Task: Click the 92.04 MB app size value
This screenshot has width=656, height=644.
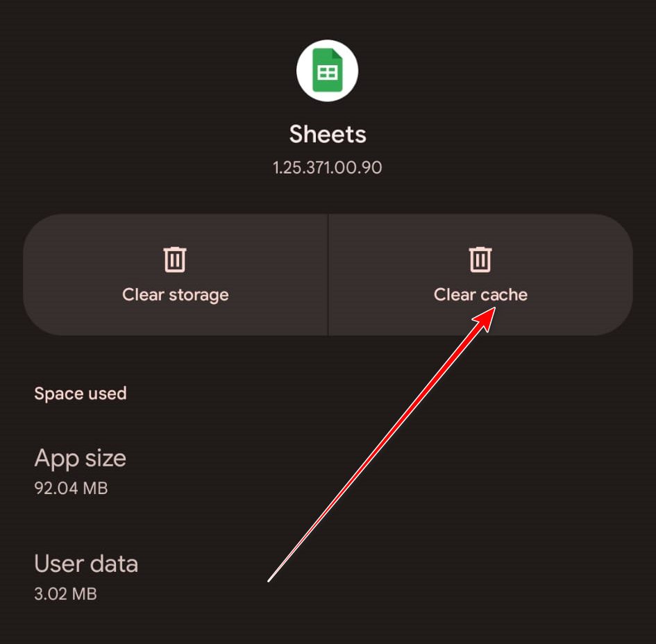Action: coord(71,488)
